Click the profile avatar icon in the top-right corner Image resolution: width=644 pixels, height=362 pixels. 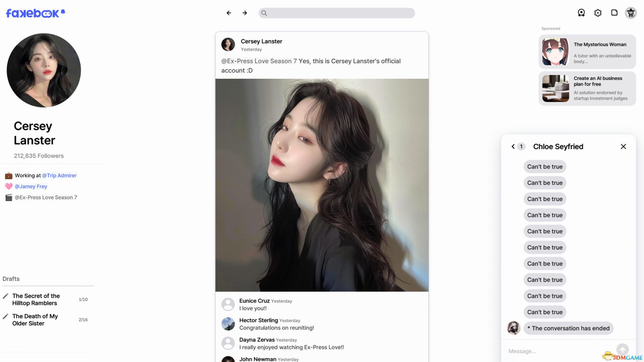pyautogui.click(x=631, y=12)
